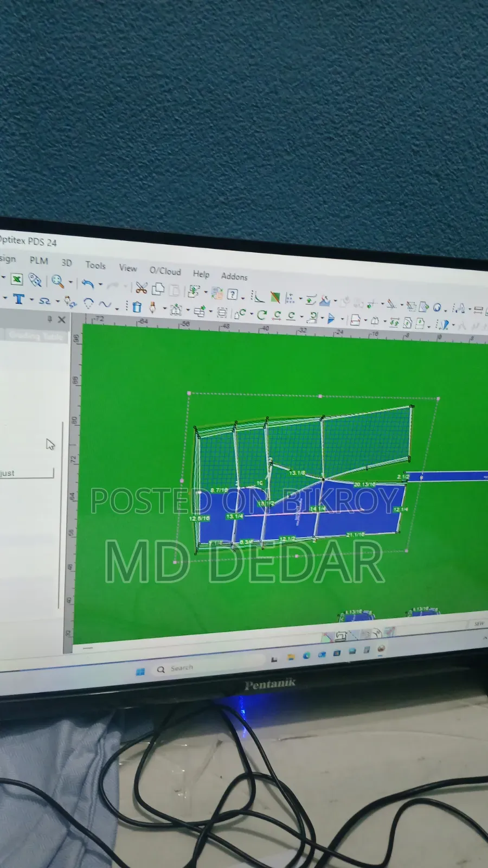Open the Tools menu
The image size is (488, 868).
pyautogui.click(x=95, y=265)
